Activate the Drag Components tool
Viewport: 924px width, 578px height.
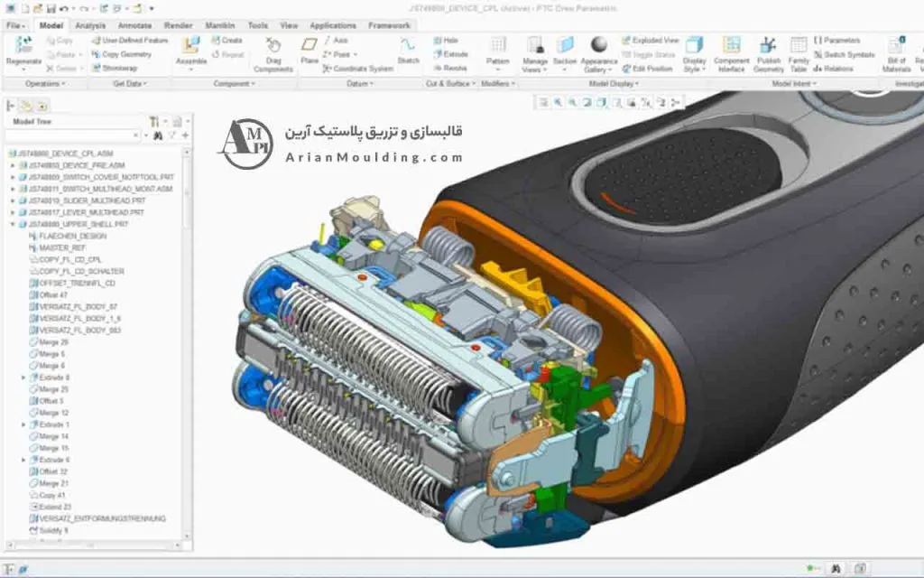point(273,52)
